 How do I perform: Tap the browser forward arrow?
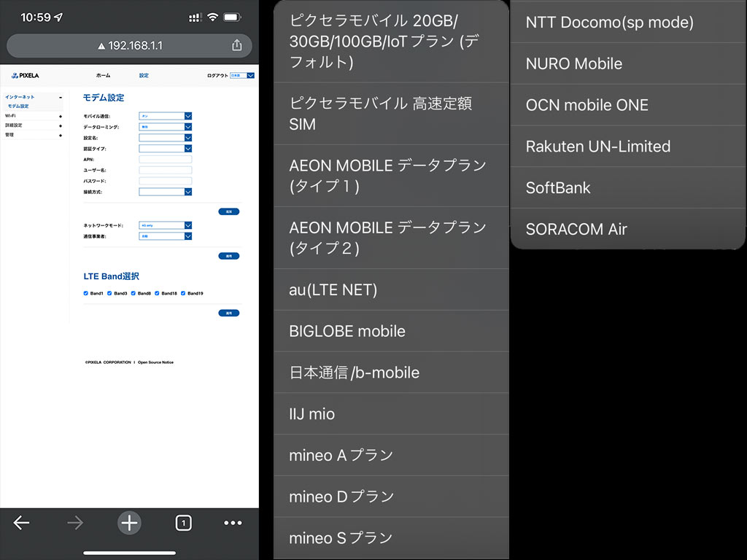(75, 523)
